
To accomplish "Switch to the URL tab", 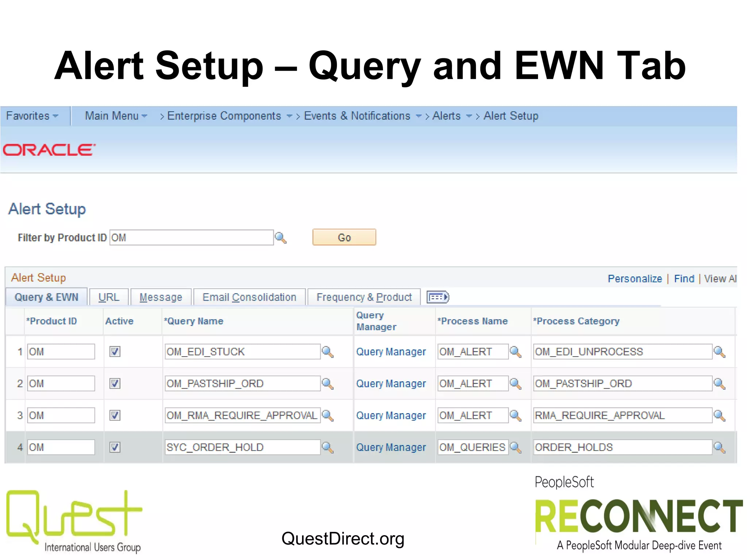I will 109,297.
